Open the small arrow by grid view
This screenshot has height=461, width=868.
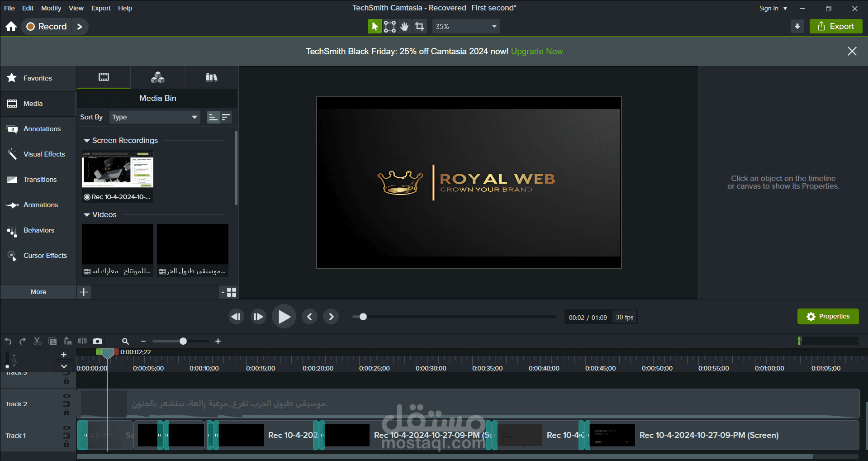223,293
